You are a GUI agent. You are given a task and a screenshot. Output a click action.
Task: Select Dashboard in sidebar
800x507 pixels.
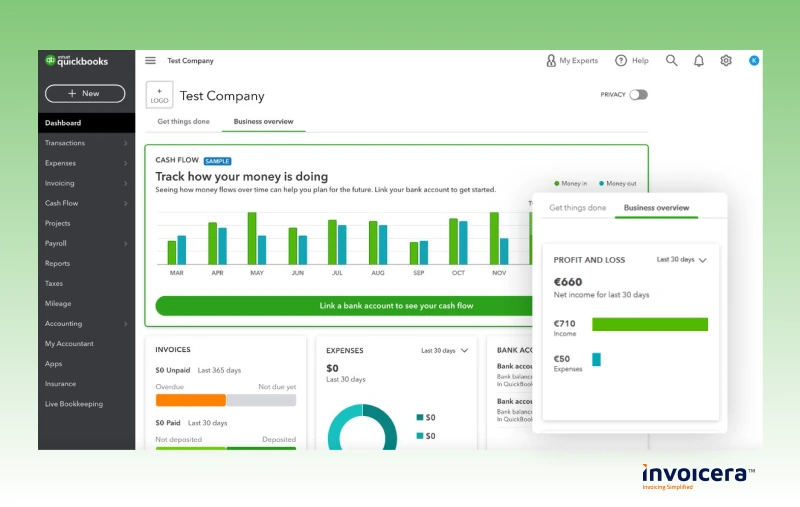(86, 123)
